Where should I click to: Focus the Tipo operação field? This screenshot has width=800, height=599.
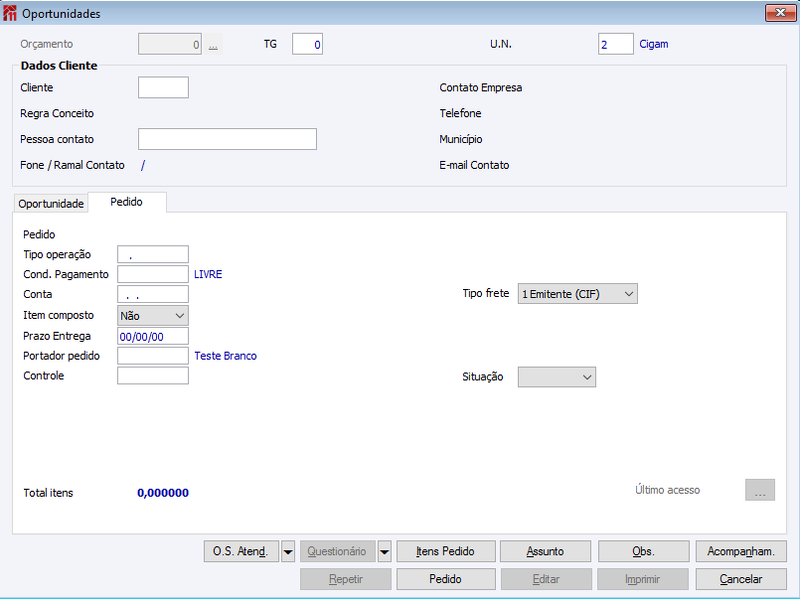click(153, 254)
